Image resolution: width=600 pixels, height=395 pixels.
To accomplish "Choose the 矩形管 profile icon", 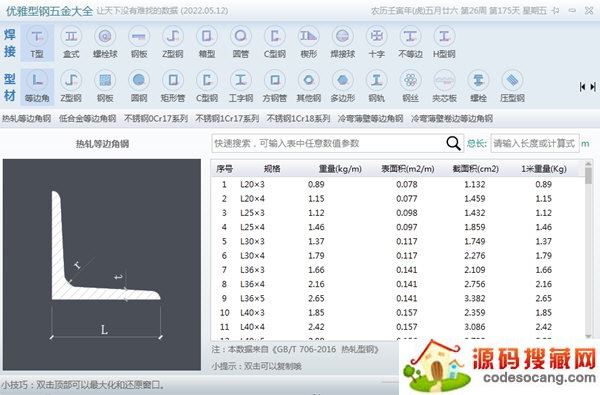I will tap(173, 87).
